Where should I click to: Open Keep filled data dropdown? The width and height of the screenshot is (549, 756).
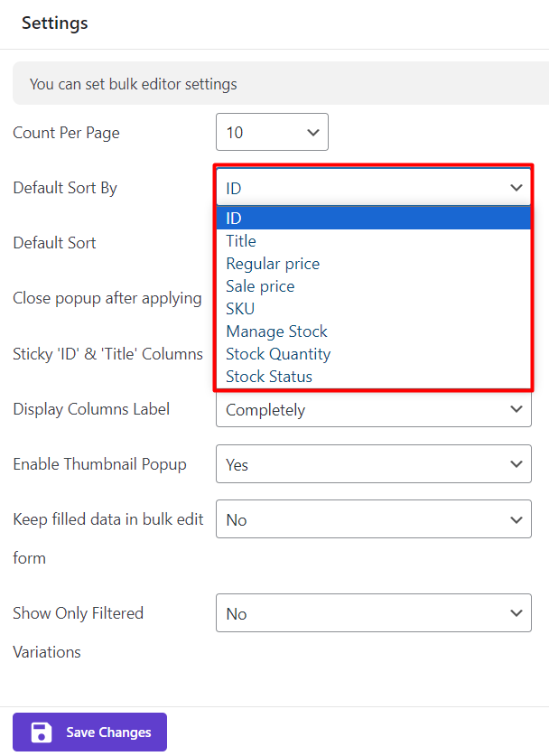click(374, 519)
